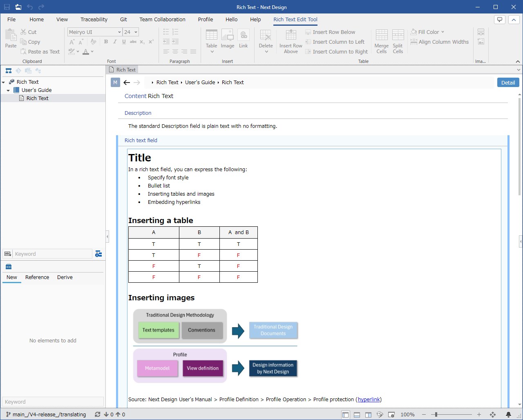523x420 pixels.
Task: Open the font size 24 dropdown
Action: coord(136,32)
